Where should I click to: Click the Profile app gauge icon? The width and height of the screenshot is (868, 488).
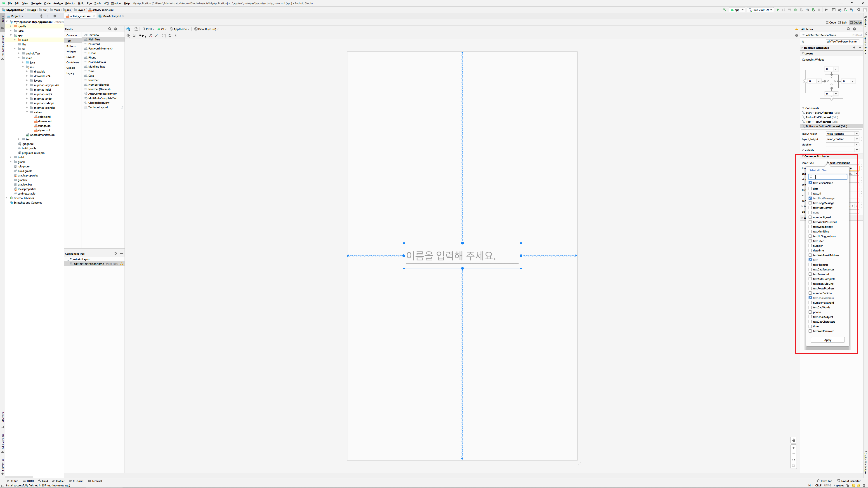(807, 10)
